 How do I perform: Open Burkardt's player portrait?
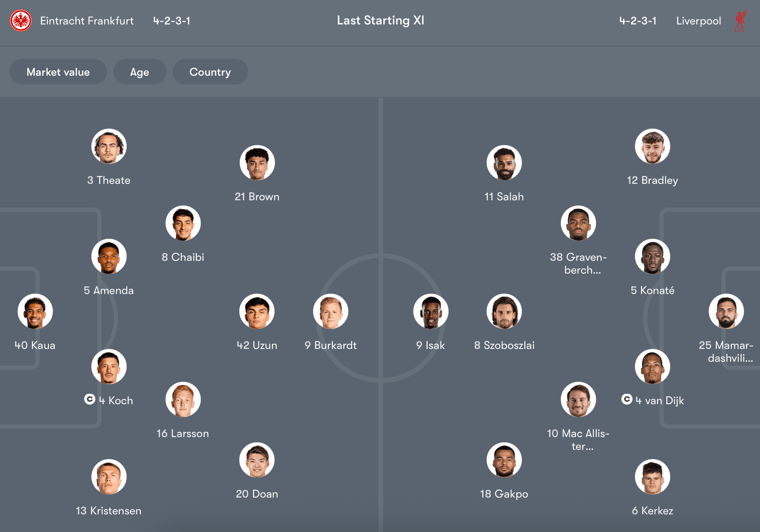[x=331, y=312]
